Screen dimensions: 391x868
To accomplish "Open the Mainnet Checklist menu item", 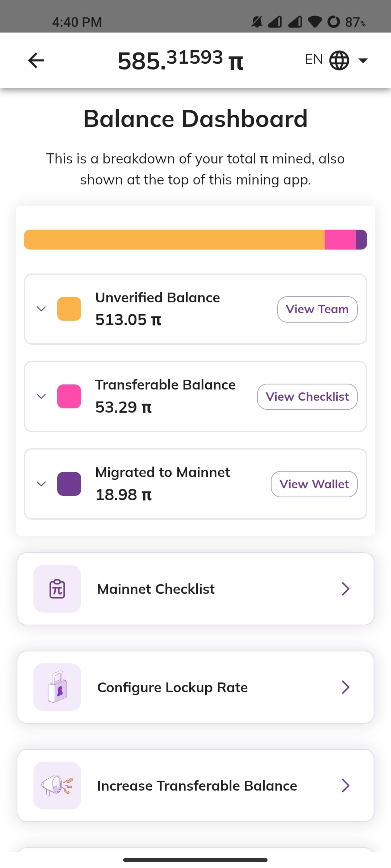I will 195,589.
